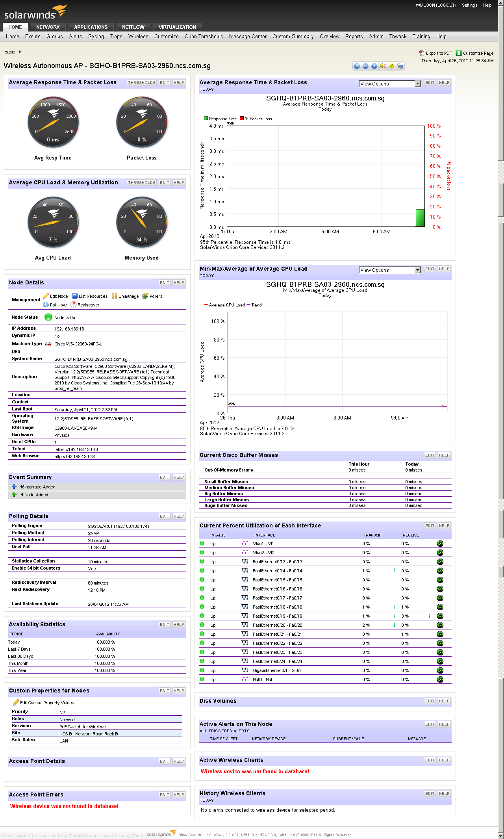Click the yellow traceroute sign icon
Screen dimensions: 504x839
point(391,66)
